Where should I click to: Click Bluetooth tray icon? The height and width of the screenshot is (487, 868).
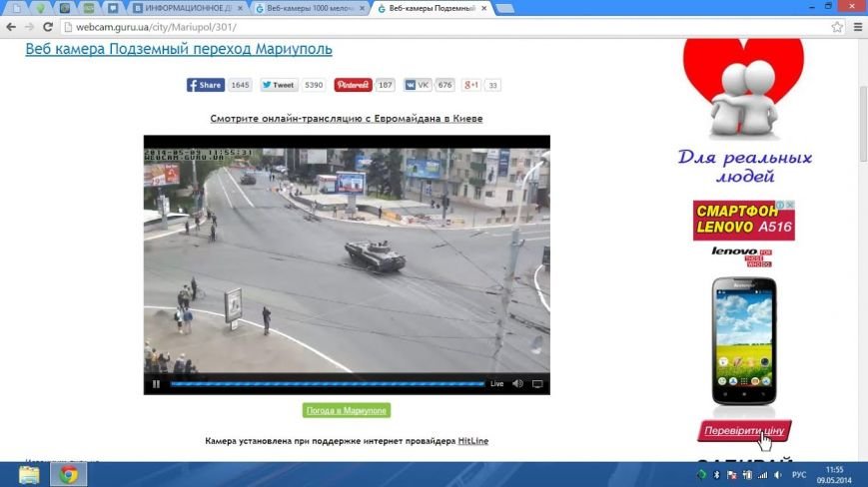point(716,475)
